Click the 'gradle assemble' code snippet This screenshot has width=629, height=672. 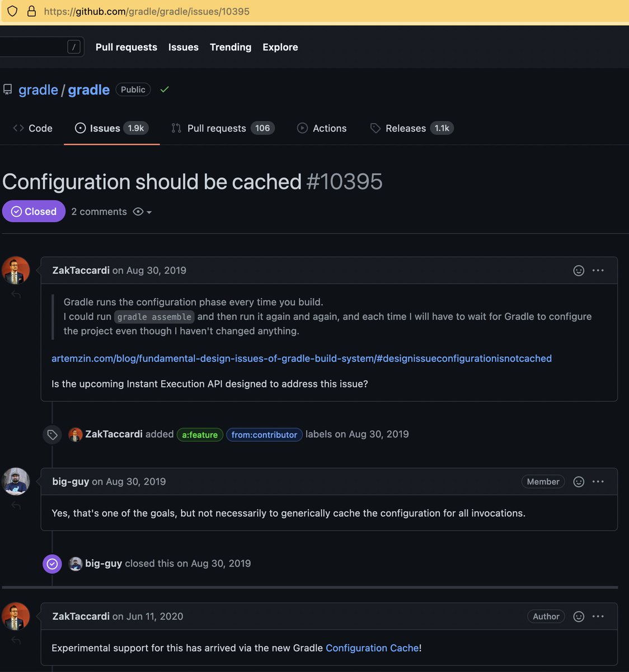(x=154, y=317)
